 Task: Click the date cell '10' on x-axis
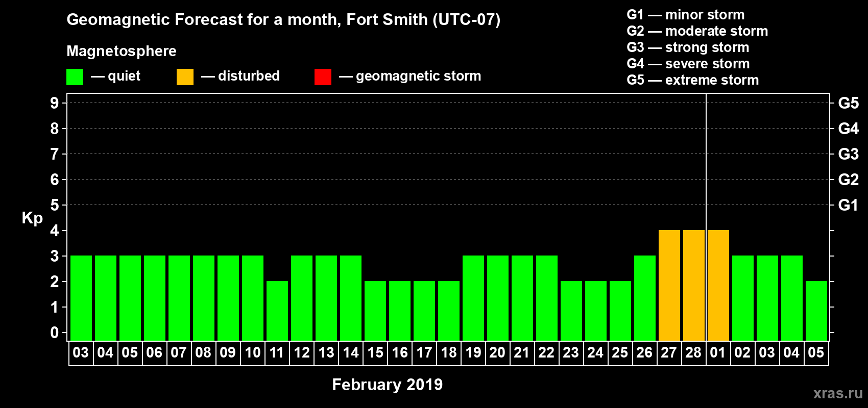(x=253, y=353)
